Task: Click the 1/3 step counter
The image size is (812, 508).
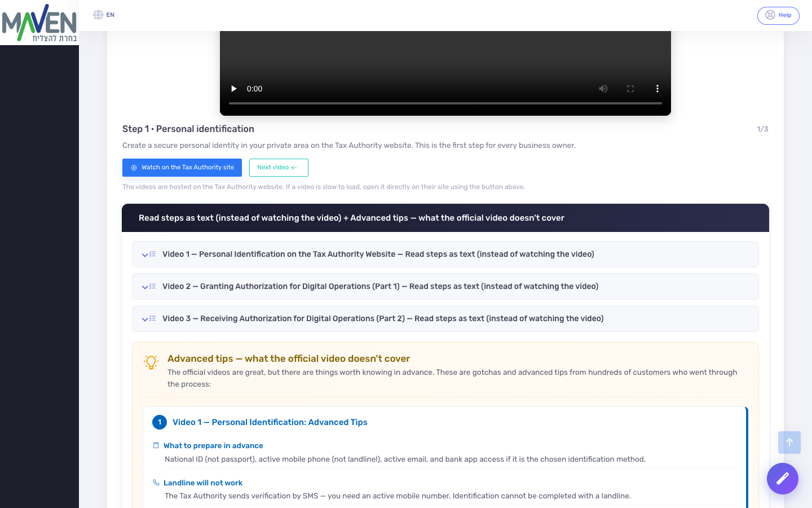Action: [762, 129]
